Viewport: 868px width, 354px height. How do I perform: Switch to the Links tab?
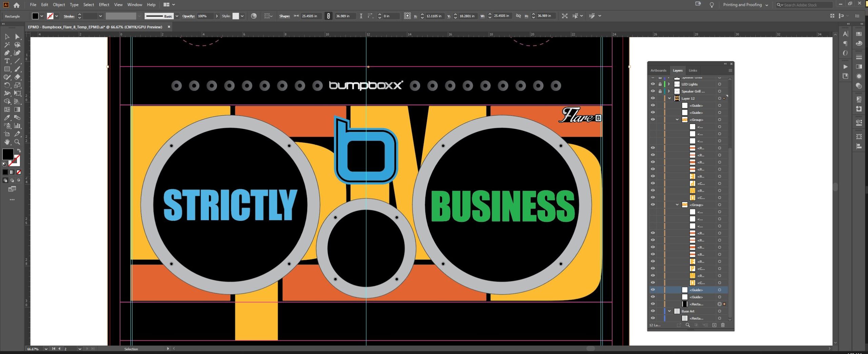point(693,70)
